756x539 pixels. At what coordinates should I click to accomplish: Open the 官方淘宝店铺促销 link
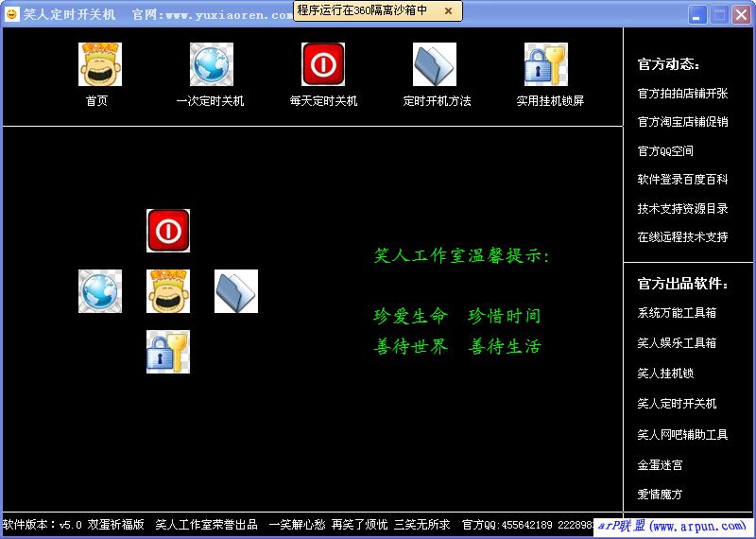point(682,122)
